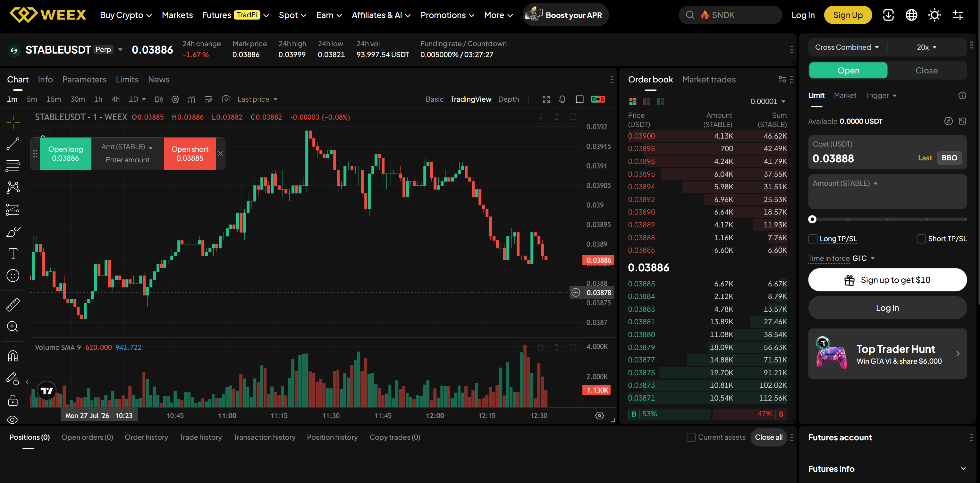The width and height of the screenshot is (980, 483).
Task: Select the text annotation tool
Action: tap(13, 253)
